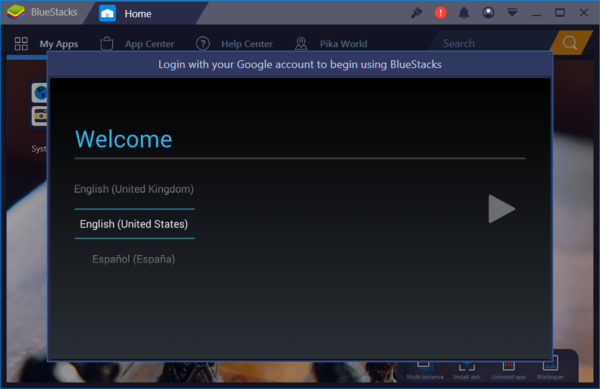Screen dimensions: 600x389
Task: Switch to App Center tab
Action: pos(149,44)
